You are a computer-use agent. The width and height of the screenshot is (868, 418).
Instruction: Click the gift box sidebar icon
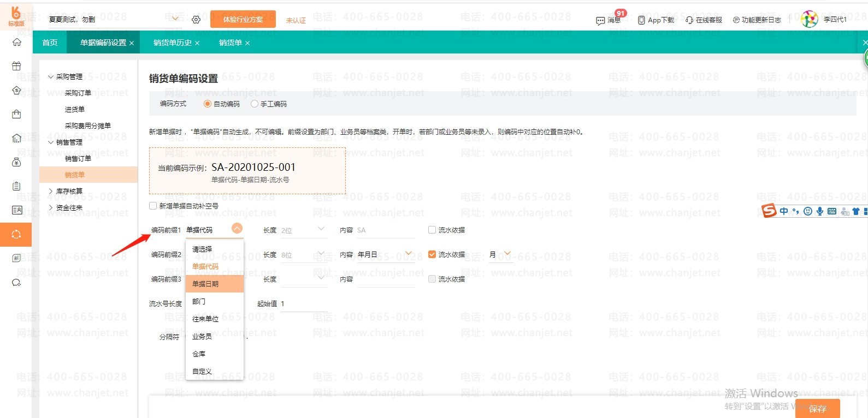(x=16, y=66)
